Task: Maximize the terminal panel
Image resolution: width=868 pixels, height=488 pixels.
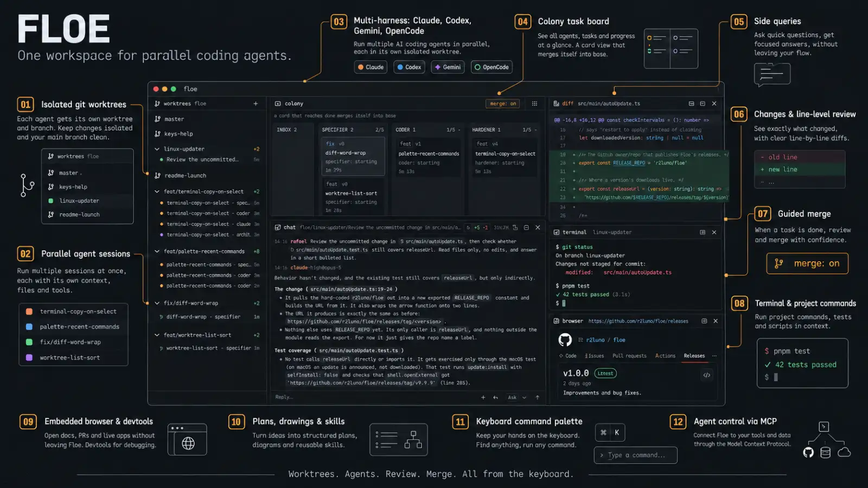Action: point(703,232)
